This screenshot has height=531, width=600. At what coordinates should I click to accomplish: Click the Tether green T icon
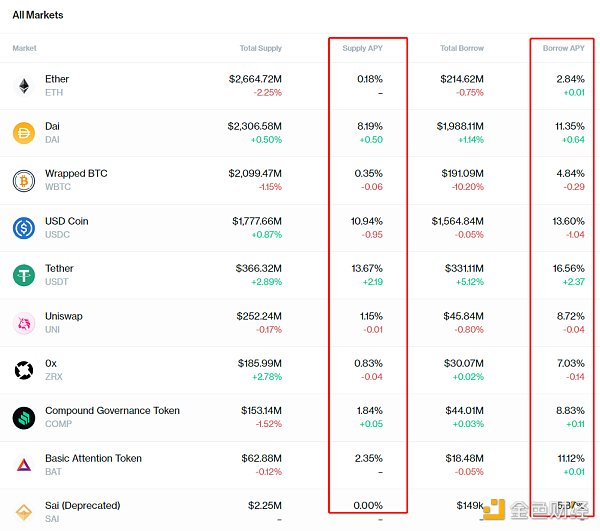(x=24, y=275)
